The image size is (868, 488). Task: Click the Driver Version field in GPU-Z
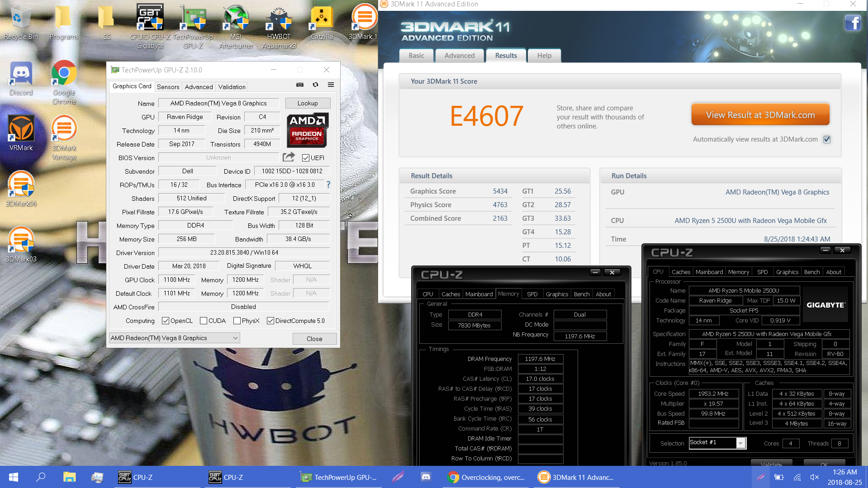point(244,252)
